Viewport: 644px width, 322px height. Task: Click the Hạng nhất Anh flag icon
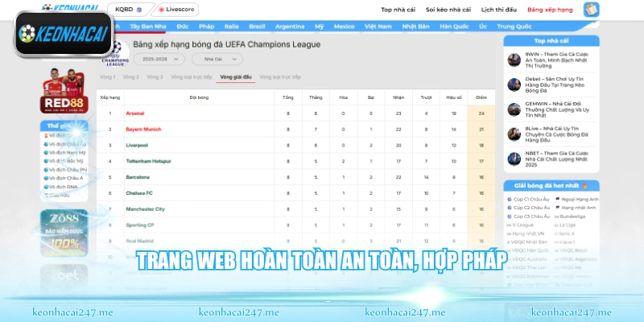[x=557, y=208]
